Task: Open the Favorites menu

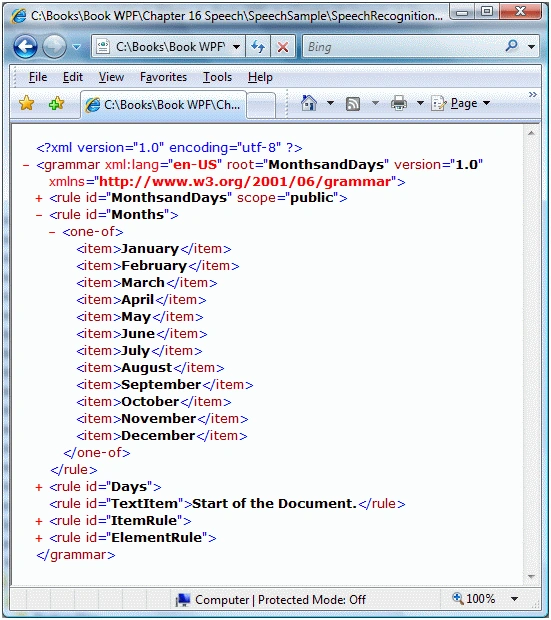Action: click(163, 77)
